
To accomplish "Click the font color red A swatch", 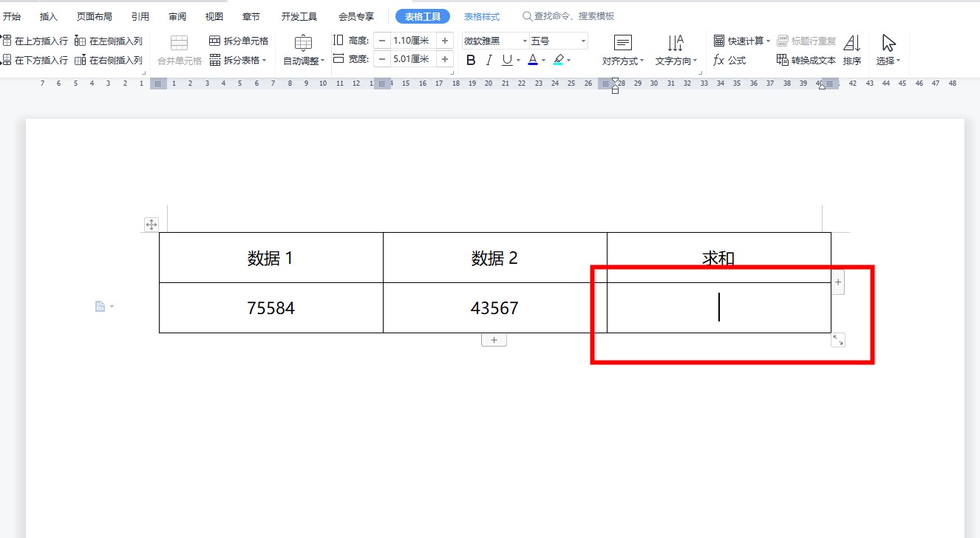I will (x=533, y=61).
